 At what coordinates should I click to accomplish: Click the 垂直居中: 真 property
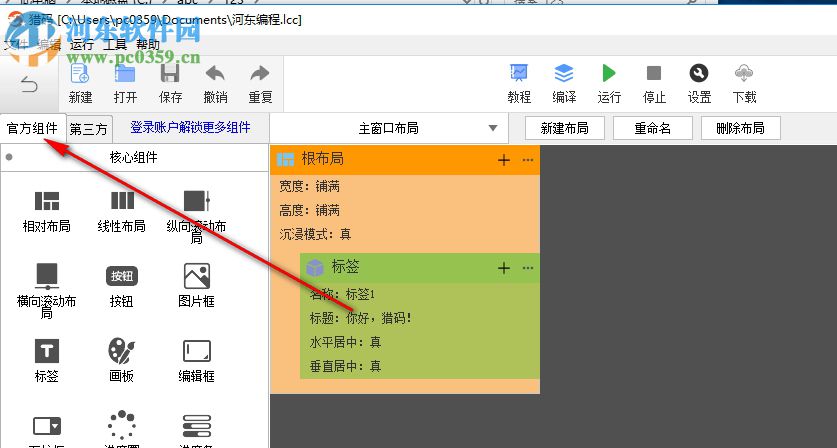tap(345, 366)
